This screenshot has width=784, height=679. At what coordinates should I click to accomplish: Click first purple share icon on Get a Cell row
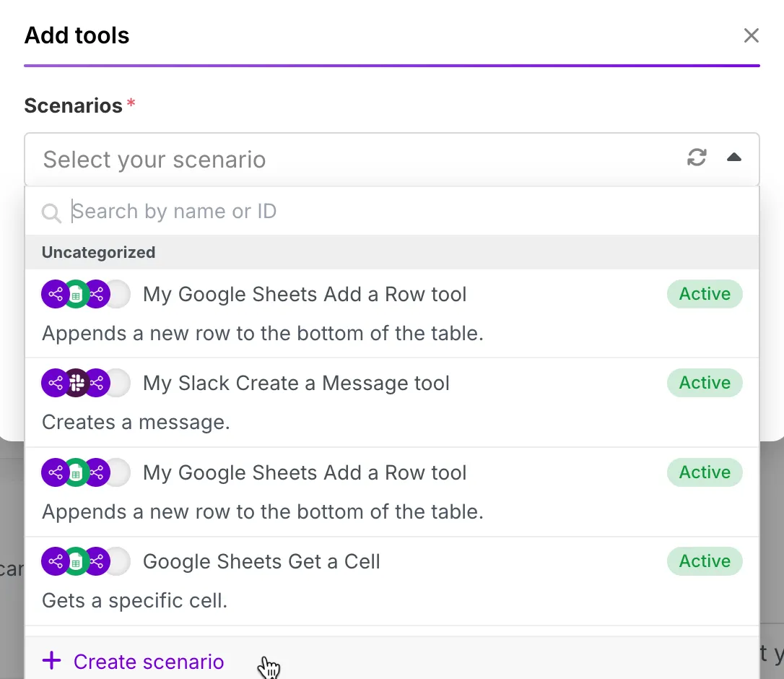coord(54,561)
